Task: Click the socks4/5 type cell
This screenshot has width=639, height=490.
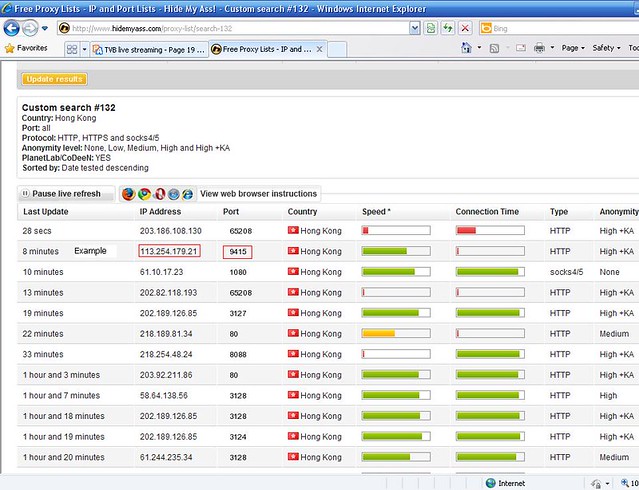Action: coord(566,272)
